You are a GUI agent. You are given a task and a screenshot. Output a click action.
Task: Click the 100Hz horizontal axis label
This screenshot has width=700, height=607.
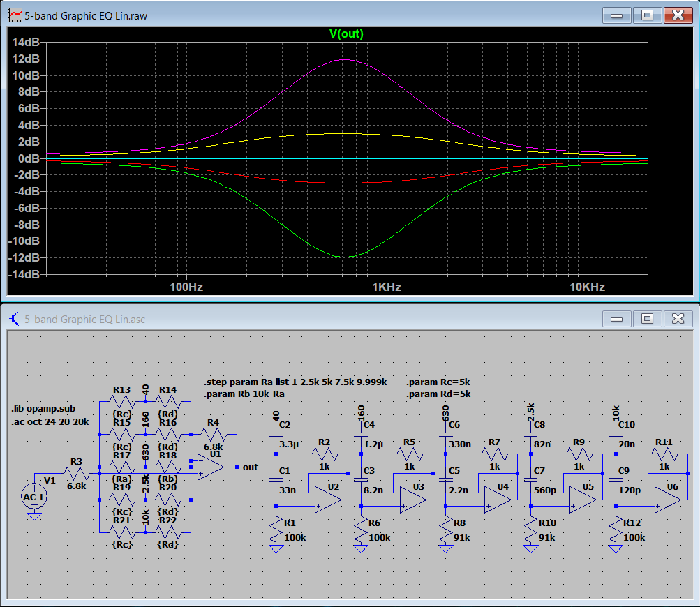186,287
